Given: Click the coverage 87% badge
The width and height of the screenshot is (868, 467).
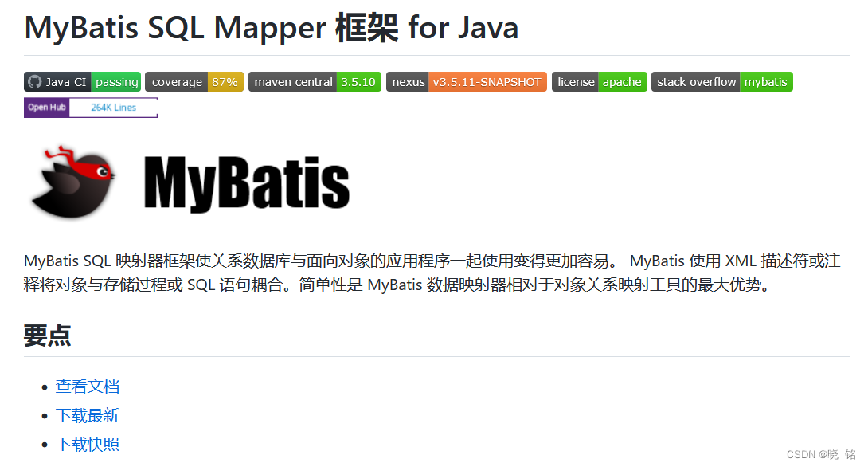Looking at the screenshot, I should [194, 81].
